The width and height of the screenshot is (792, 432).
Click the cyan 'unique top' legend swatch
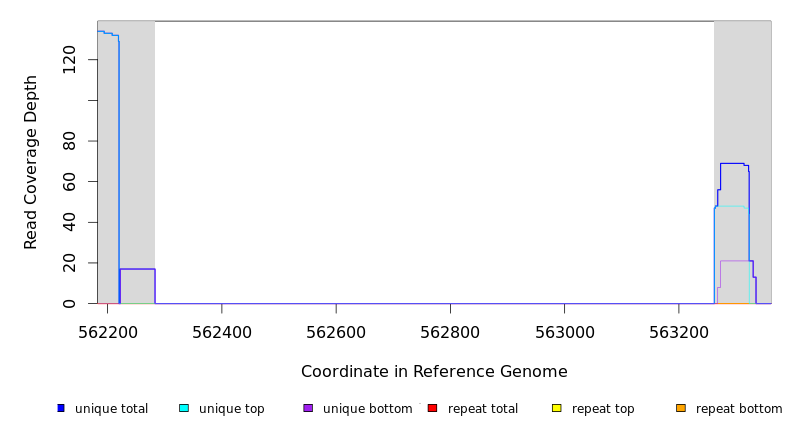point(184,408)
